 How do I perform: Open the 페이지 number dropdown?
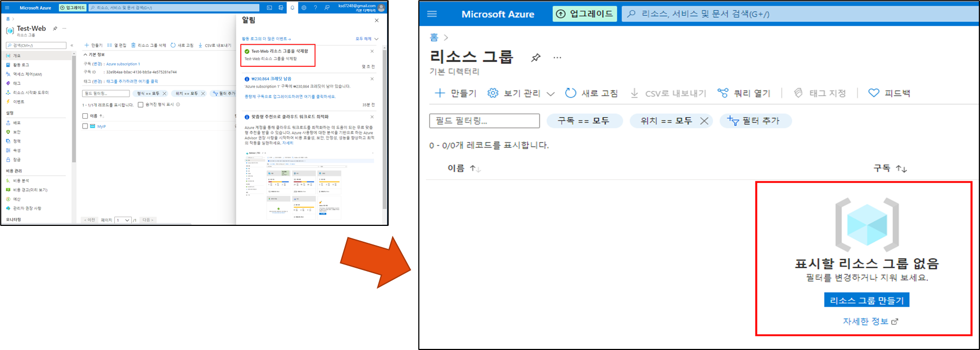pos(123,220)
